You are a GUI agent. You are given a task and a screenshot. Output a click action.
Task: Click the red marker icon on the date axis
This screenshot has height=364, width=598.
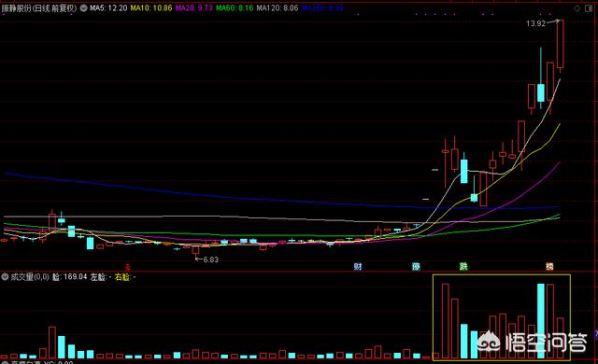click(x=128, y=267)
